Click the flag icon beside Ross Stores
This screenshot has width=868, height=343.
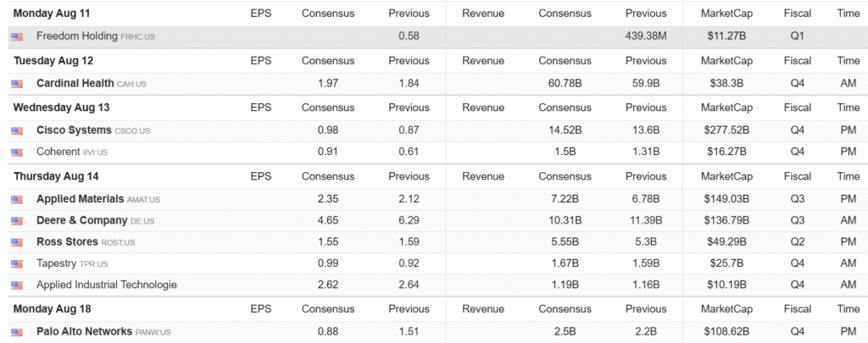pos(17,242)
